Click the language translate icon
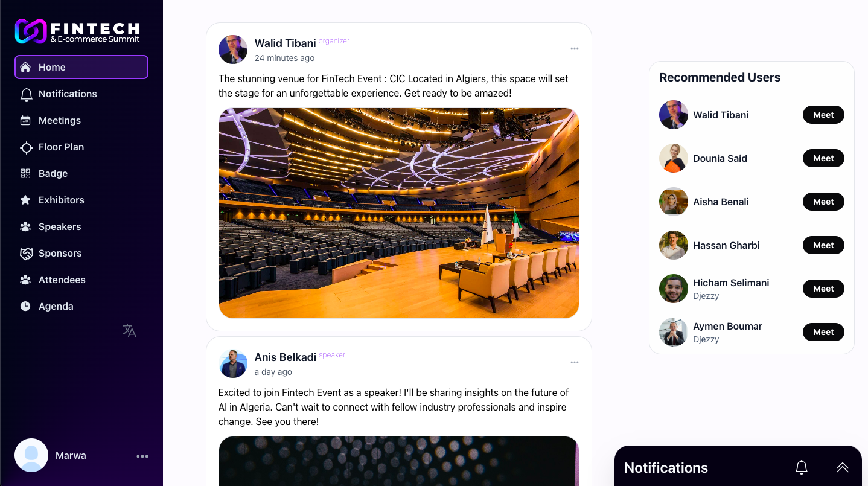 coord(129,330)
